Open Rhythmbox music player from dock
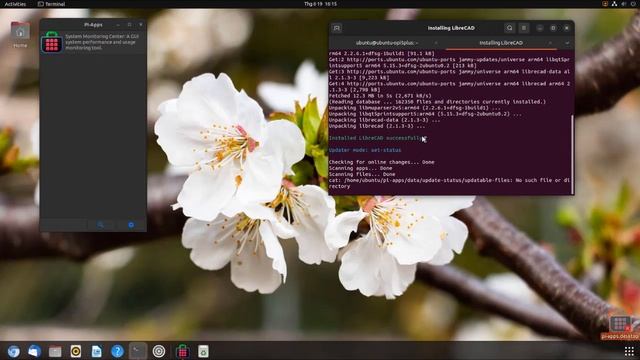This screenshot has width=640, height=360. pos(76,351)
